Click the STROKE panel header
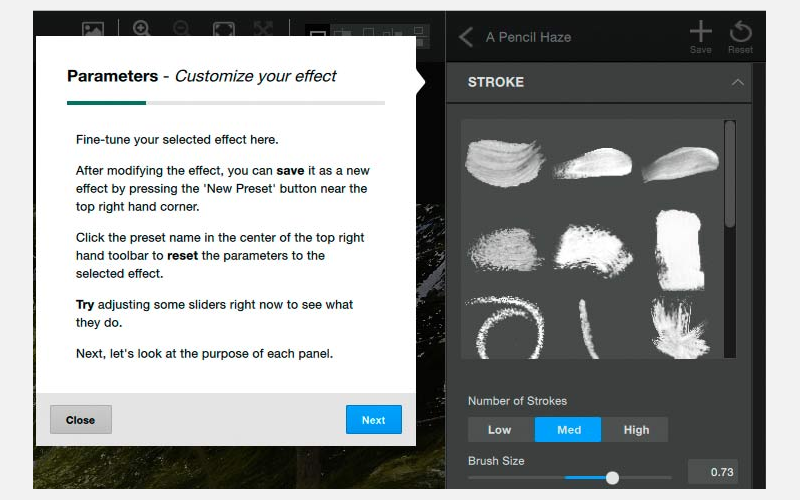The height and width of the screenshot is (500, 800). 598,82
